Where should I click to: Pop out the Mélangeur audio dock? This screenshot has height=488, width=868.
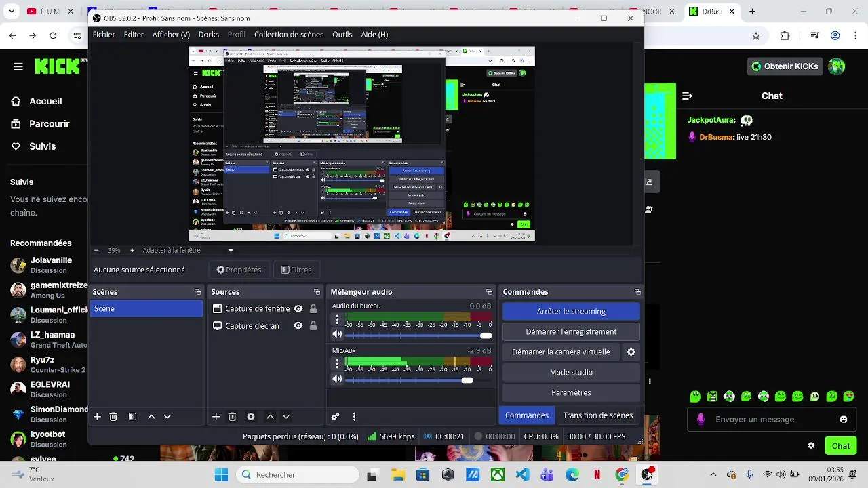(x=489, y=292)
